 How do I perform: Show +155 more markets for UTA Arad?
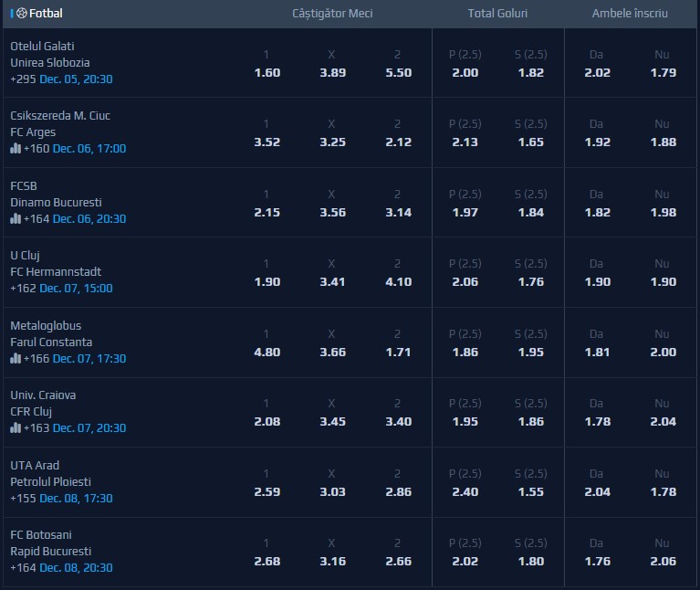coord(23,498)
